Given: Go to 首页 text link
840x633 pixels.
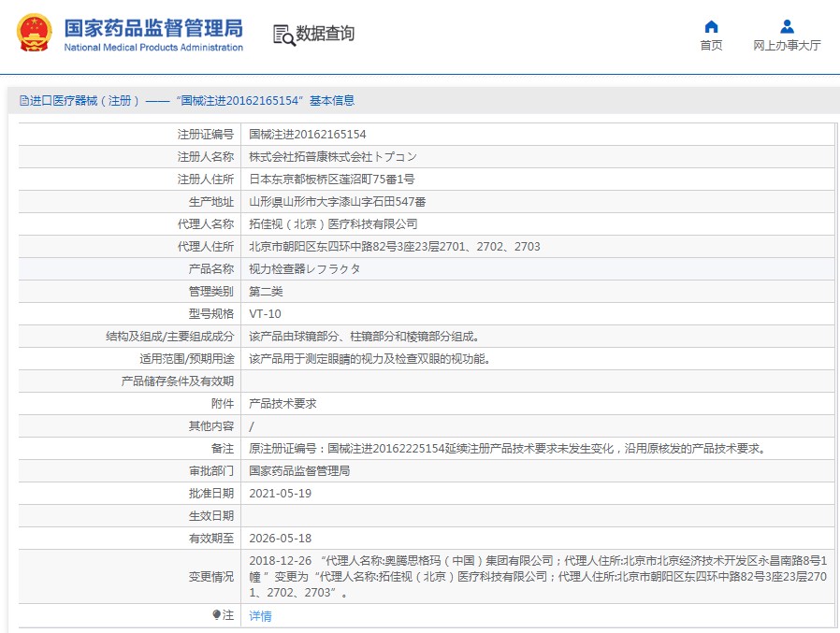Looking at the screenshot, I should pyautogui.click(x=711, y=46).
